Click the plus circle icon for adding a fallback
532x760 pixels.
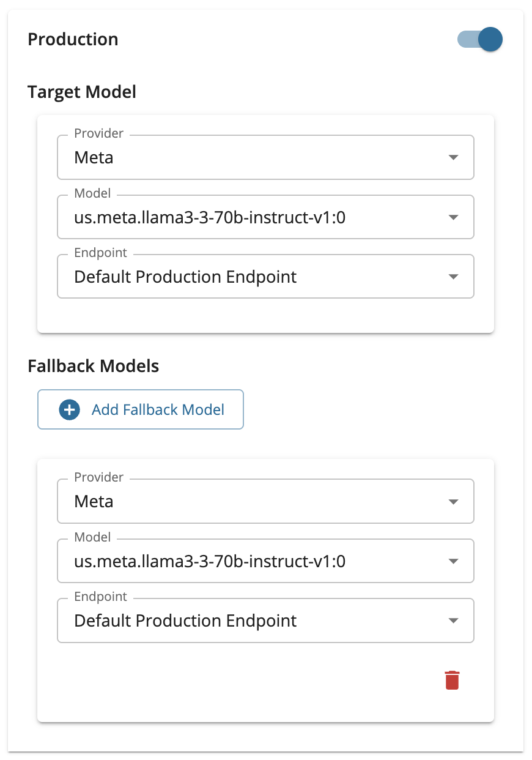click(x=70, y=409)
